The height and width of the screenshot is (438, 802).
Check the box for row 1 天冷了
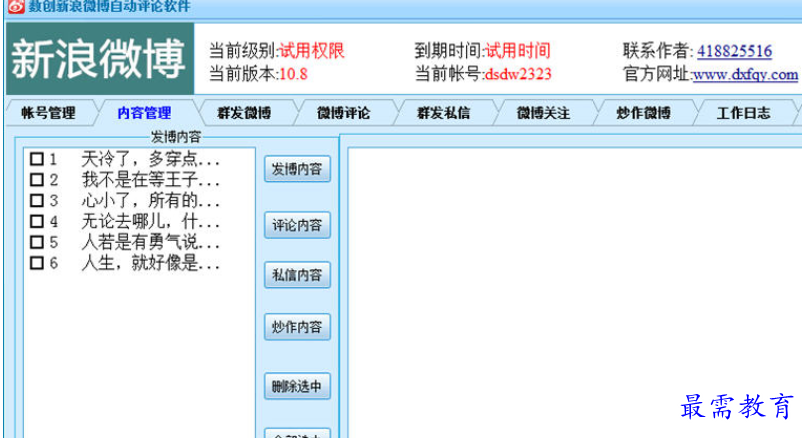click(36, 159)
